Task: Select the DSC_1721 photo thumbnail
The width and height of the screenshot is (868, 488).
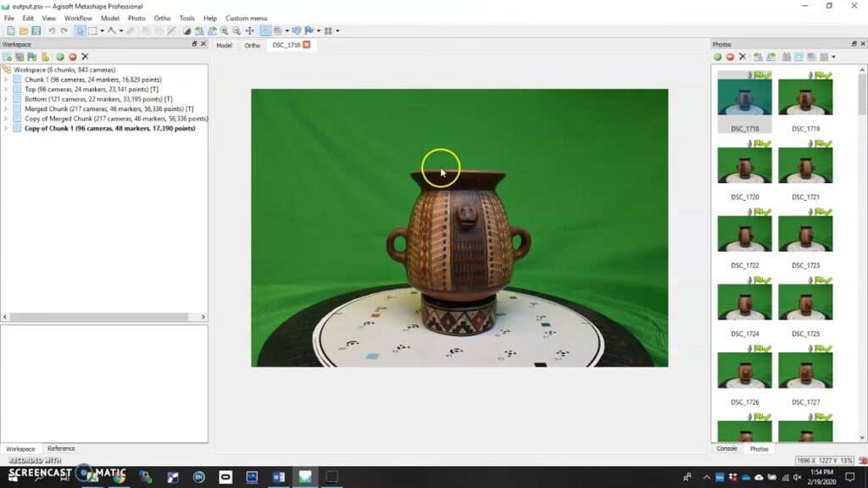Action: point(805,165)
